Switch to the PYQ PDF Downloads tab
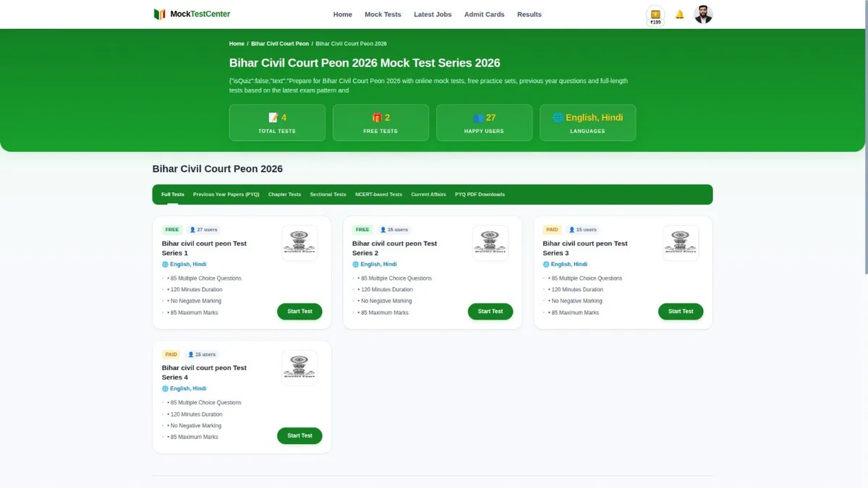Screen dimensions: 868x488 coord(480,194)
